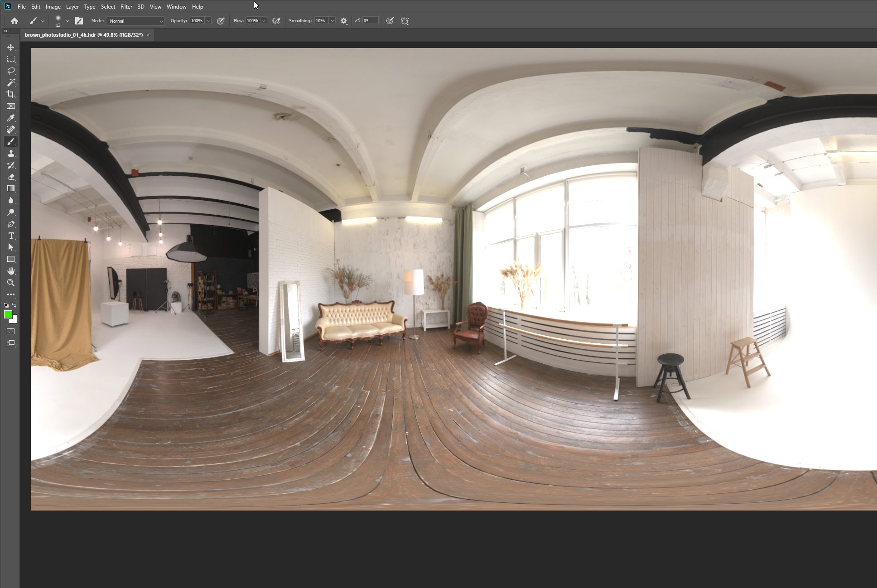
Task: Open the brush preset picker arrow
Action: [67, 21]
